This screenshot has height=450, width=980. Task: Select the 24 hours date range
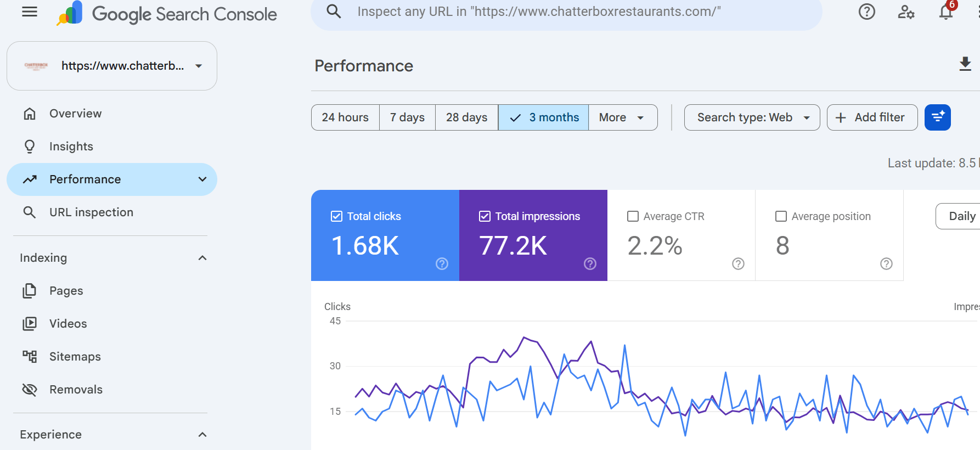345,117
